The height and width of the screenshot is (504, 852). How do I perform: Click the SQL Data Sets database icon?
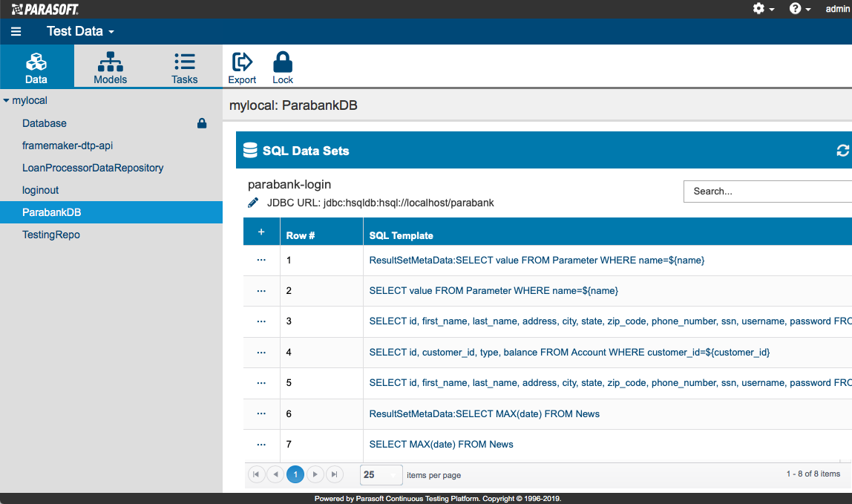click(x=250, y=151)
